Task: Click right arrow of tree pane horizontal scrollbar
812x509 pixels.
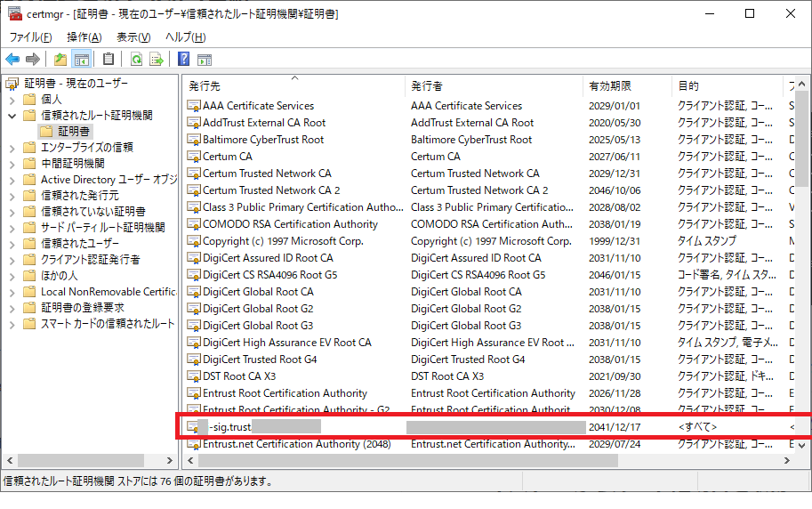Action: click(169, 460)
